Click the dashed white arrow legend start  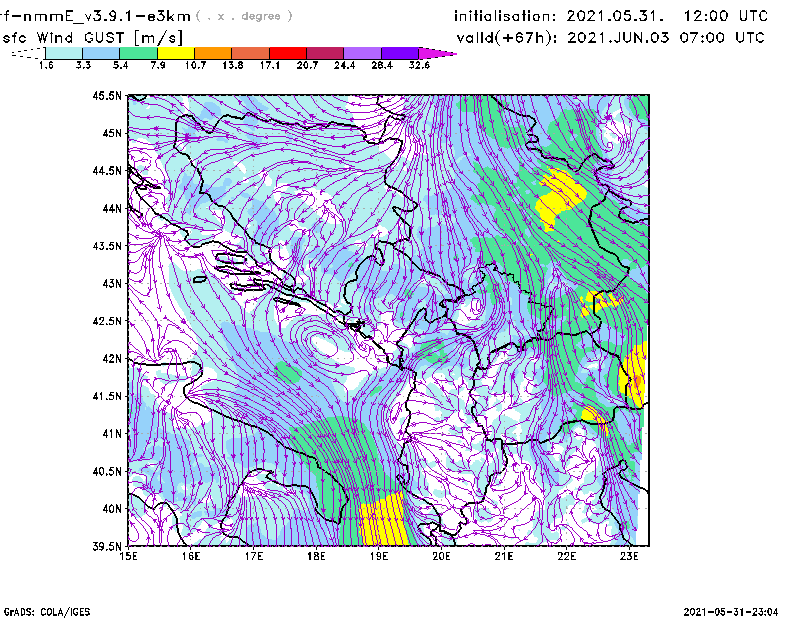(x=28, y=53)
